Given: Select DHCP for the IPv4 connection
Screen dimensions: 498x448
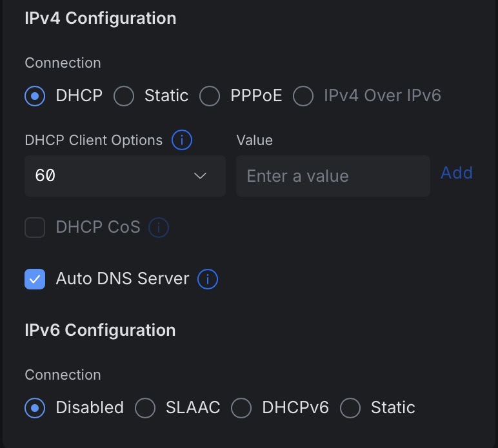Looking at the screenshot, I should [x=35, y=96].
